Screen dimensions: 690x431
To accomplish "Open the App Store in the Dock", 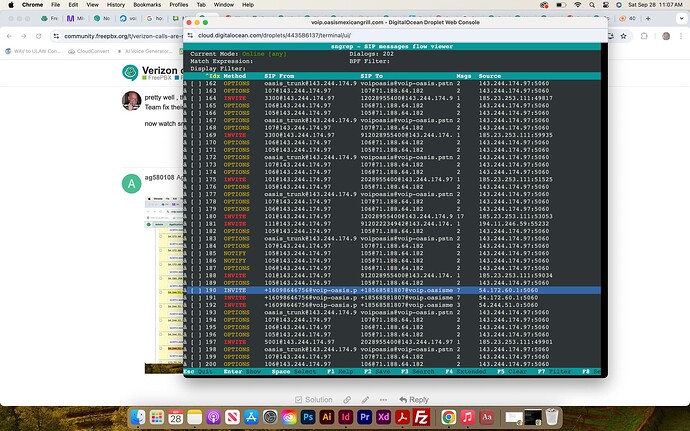I will tap(251, 416).
